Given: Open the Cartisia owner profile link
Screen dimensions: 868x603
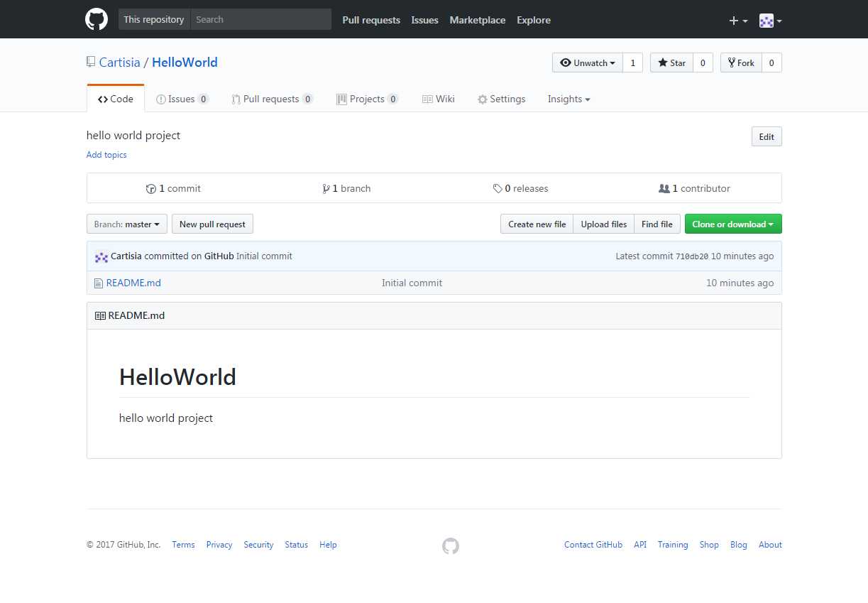Looking at the screenshot, I should tap(120, 63).
